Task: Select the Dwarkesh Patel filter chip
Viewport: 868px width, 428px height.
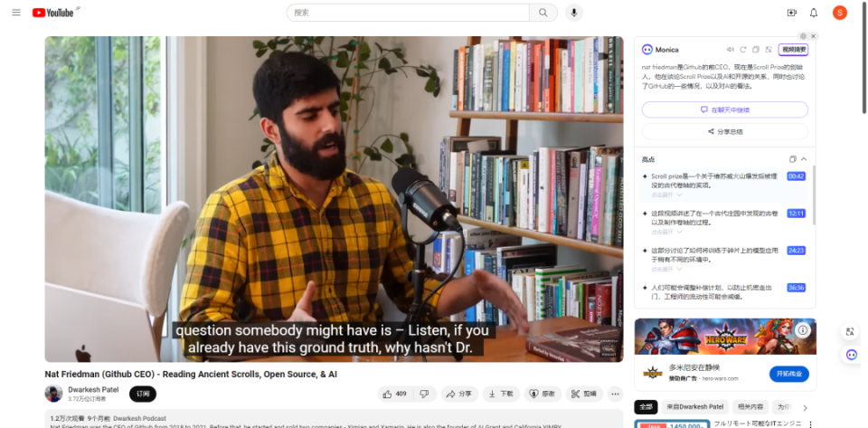Action: (x=694, y=407)
